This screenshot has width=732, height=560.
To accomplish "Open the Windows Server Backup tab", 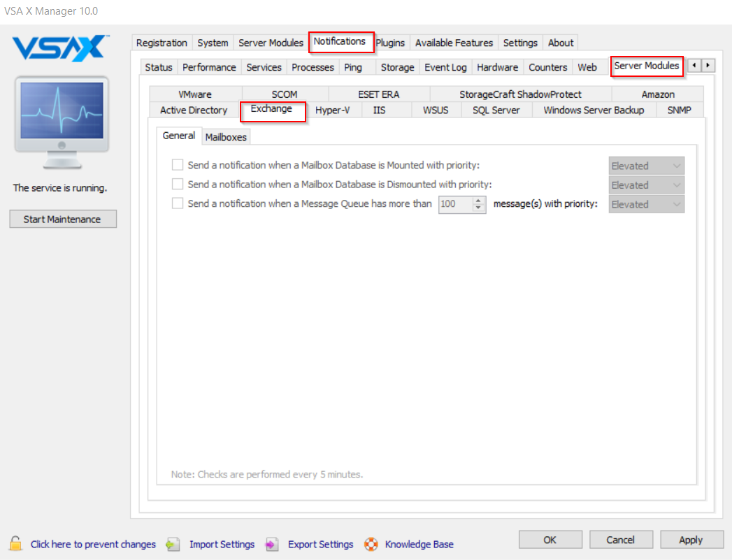I will pyautogui.click(x=594, y=110).
